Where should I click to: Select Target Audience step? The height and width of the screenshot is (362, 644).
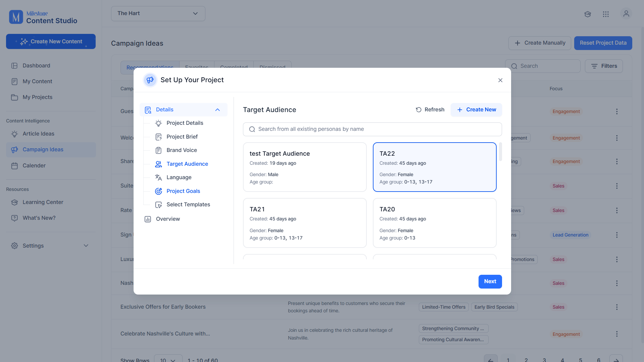click(x=187, y=164)
